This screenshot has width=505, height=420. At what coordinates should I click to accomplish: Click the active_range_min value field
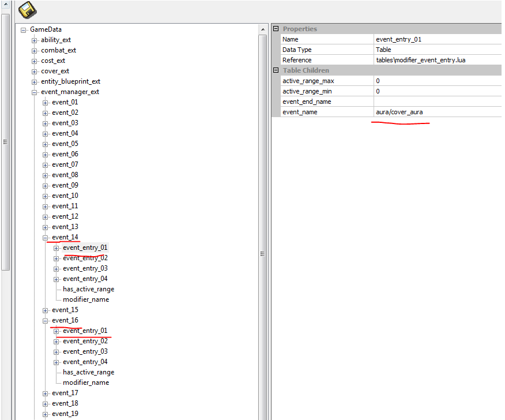click(x=438, y=91)
